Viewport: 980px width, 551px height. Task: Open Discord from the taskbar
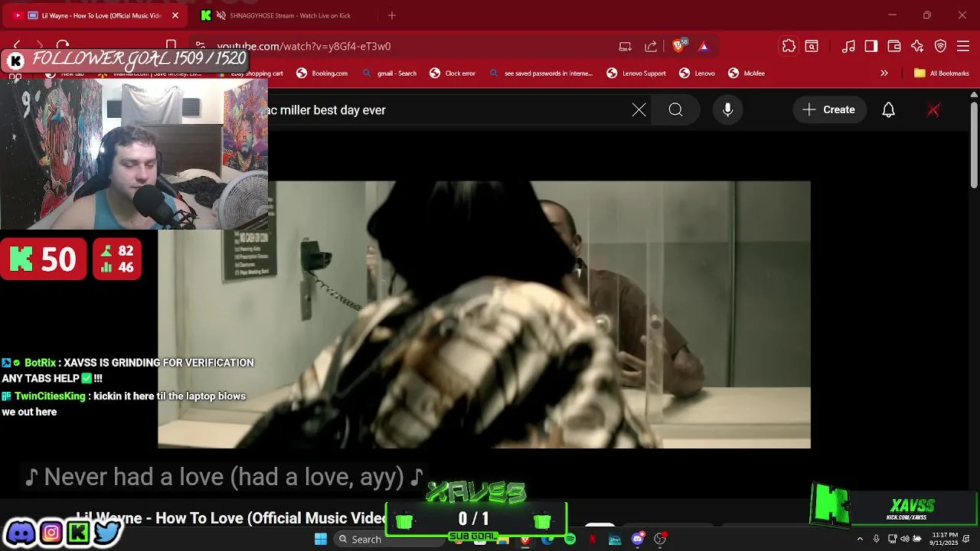coord(637,540)
